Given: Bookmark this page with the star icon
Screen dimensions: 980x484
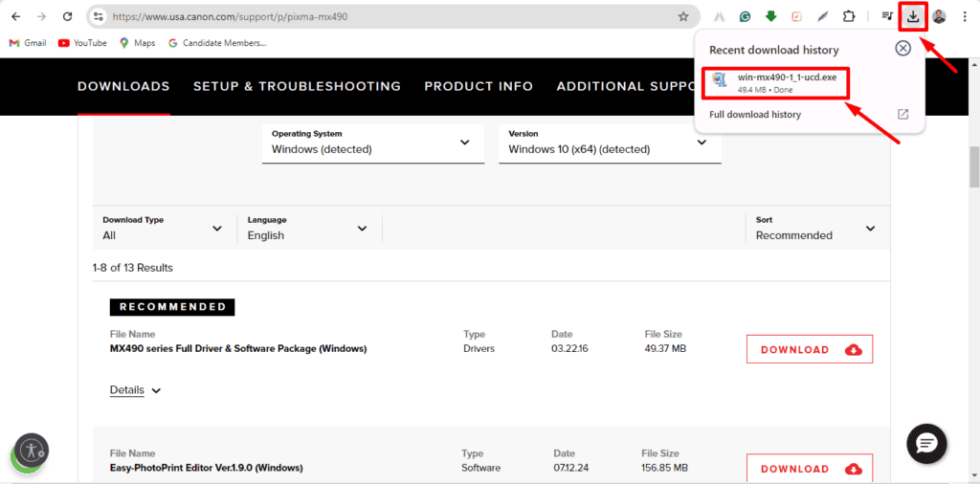Looking at the screenshot, I should [x=683, y=17].
